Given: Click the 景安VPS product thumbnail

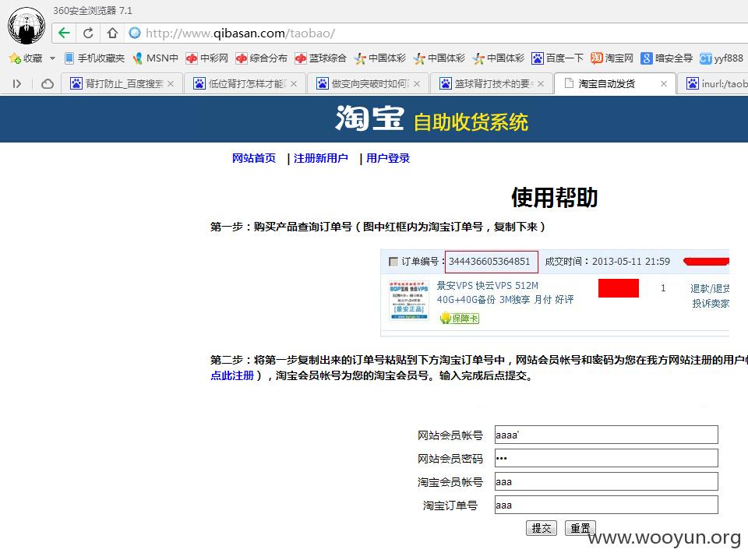Looking at the screenshot, I should point(409,300).
